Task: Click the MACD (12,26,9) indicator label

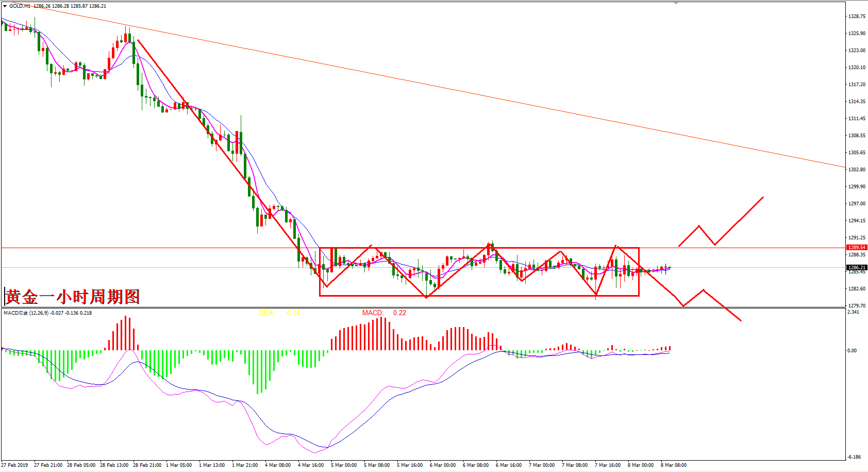Action: click(x=47, y=313)
